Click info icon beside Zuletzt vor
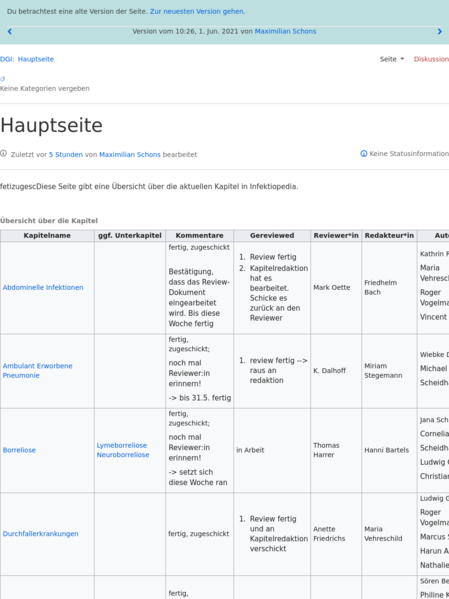 [x=3, y=154]
